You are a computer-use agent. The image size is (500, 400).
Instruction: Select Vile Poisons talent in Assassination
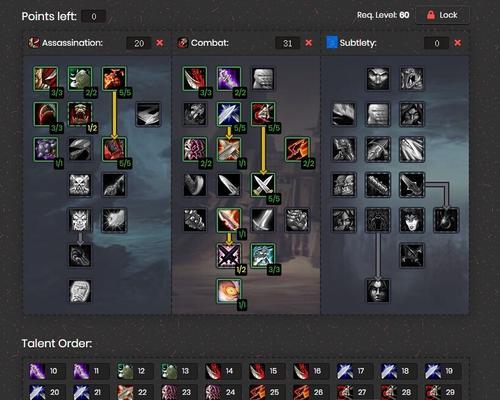80,185
